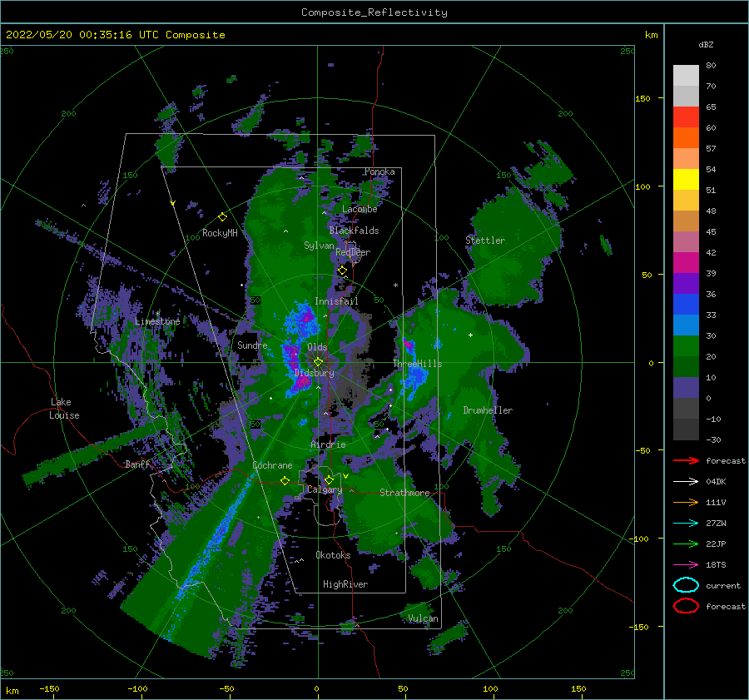The height and width of the screenshot is (700, 749).
Task: Click the HighRiver city label
Action: (345, 584)
